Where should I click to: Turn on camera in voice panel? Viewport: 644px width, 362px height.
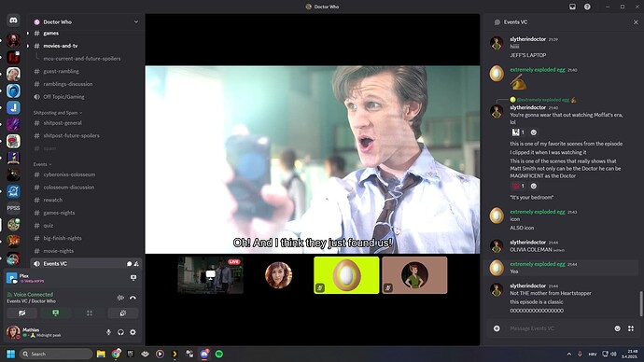point(22,313)
